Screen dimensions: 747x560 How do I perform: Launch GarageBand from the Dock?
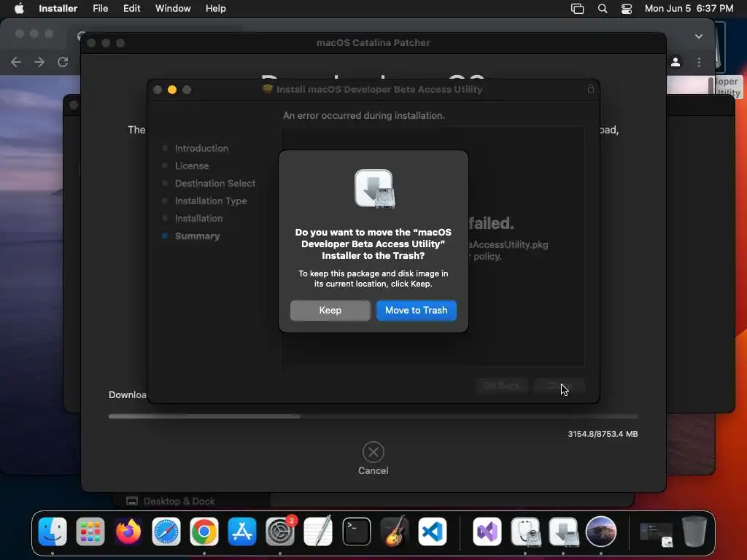point(395,531)
